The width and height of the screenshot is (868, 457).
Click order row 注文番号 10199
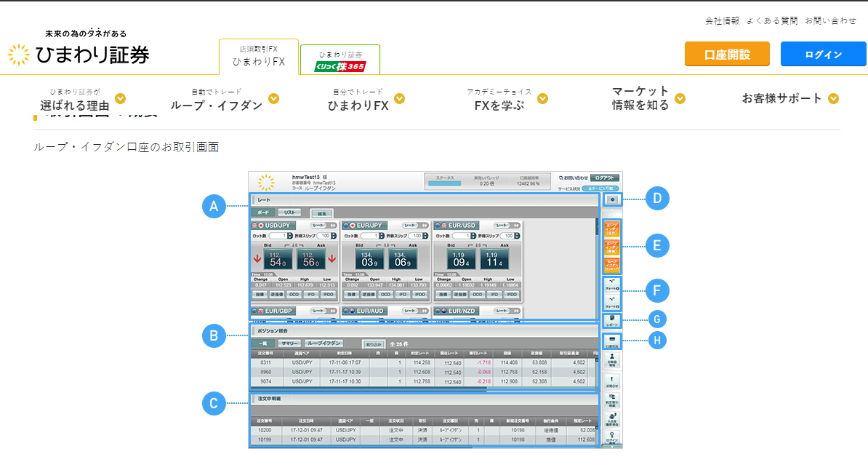[424, 440]
